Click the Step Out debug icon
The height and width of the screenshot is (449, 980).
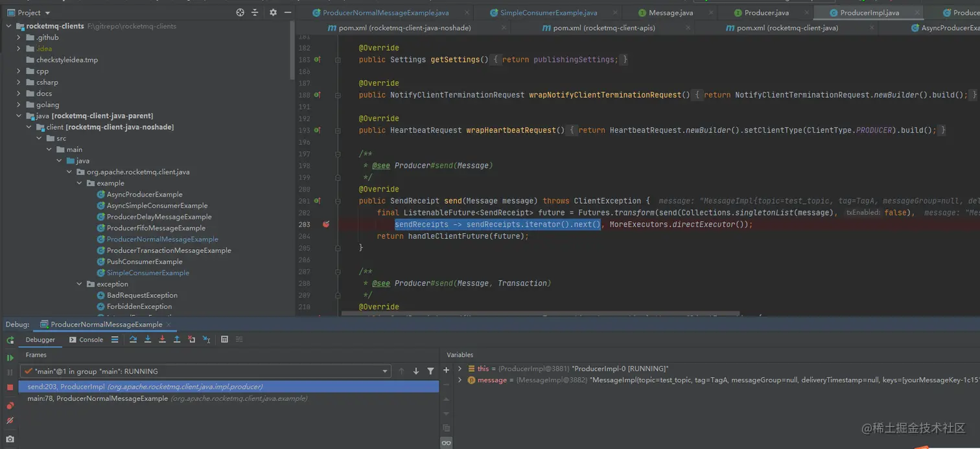point(176,339)
